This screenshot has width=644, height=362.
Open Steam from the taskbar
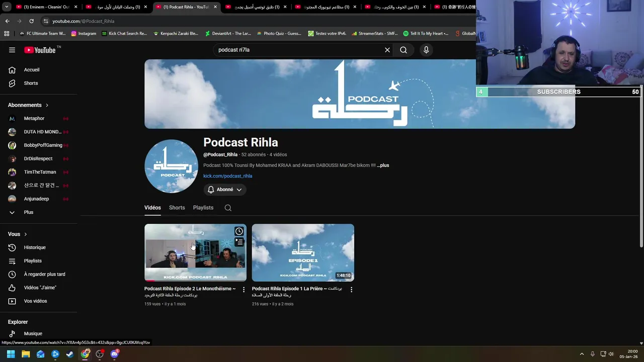(x=70, y=354)
